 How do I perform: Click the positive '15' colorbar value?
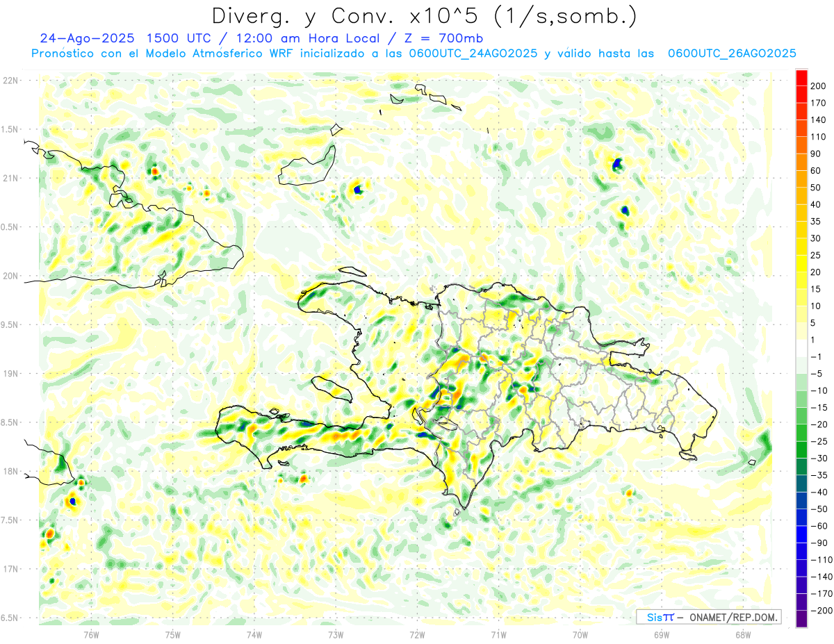pos(817,289)
